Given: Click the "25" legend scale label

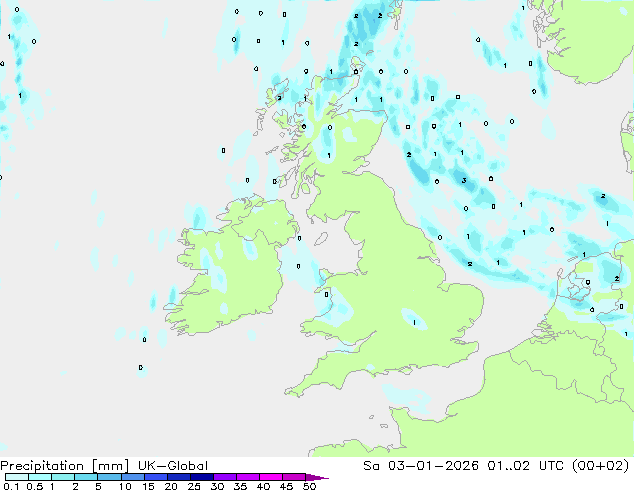Looking at the screenshot, I should pos(194,486).
